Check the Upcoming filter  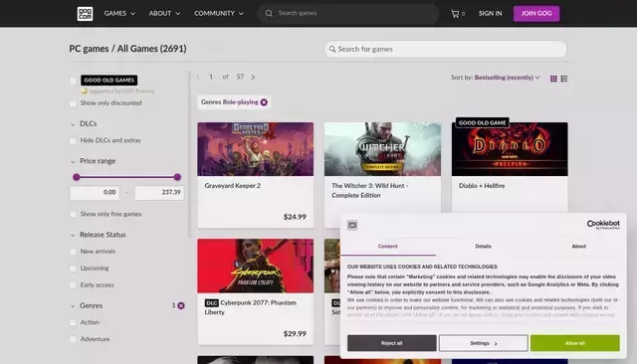[x=73, y=269]
